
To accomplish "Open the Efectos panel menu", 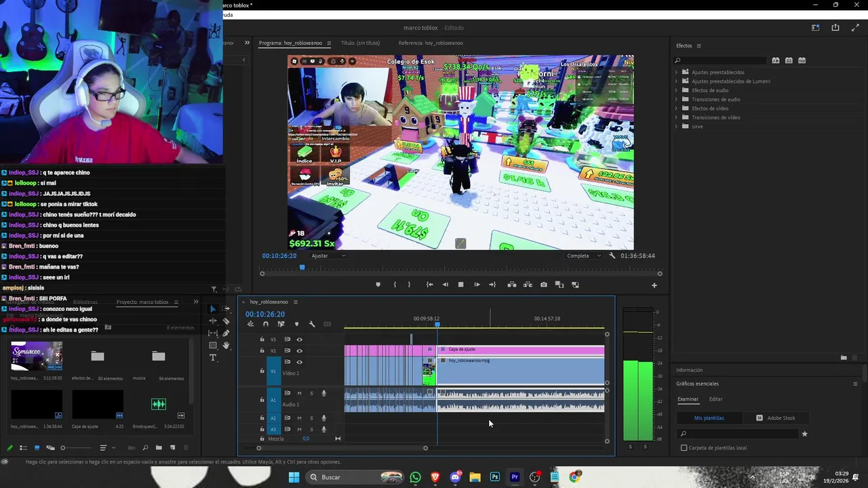I will point(698,46).
